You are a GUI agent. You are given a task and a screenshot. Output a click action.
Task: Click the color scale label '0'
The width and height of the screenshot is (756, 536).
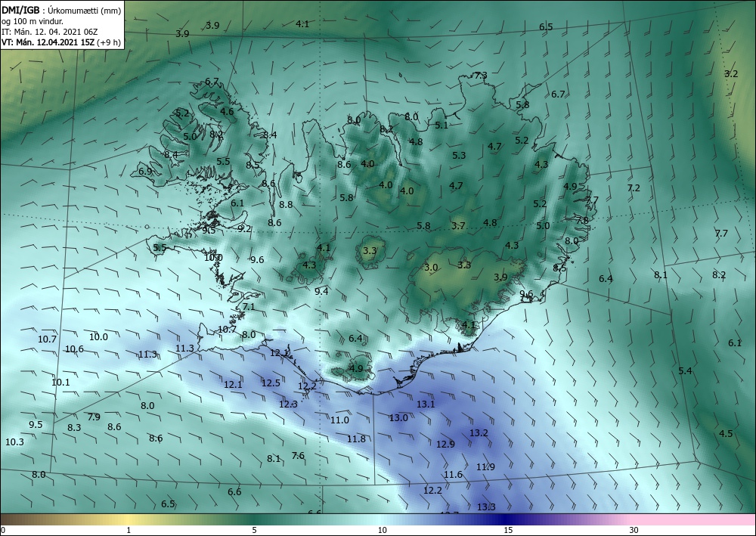click(x=3, y=530)
